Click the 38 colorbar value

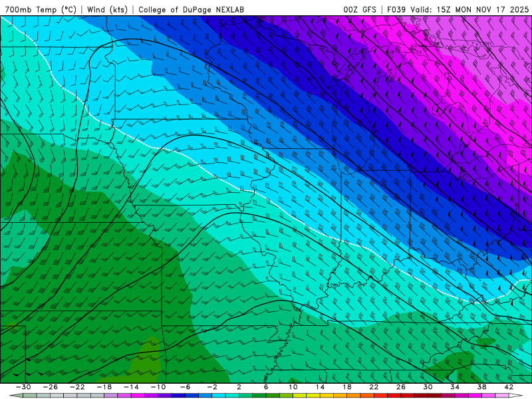click(x=481, y=387)
